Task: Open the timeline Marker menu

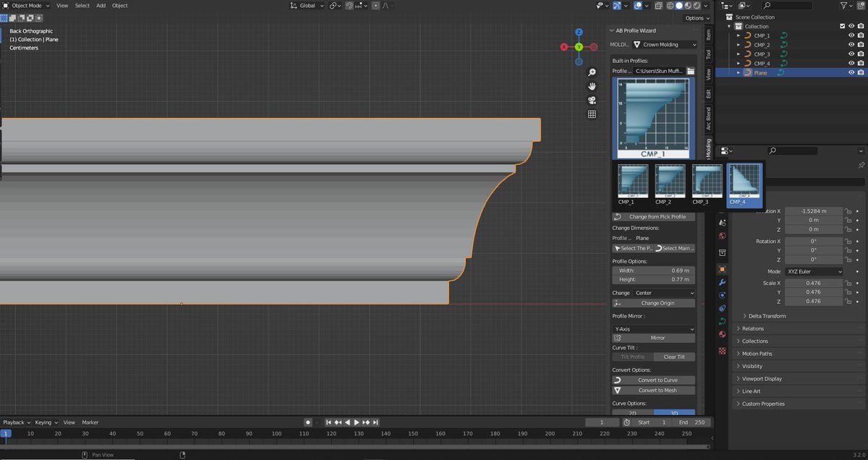Action: pyautogui.click(x=90, y=422)
